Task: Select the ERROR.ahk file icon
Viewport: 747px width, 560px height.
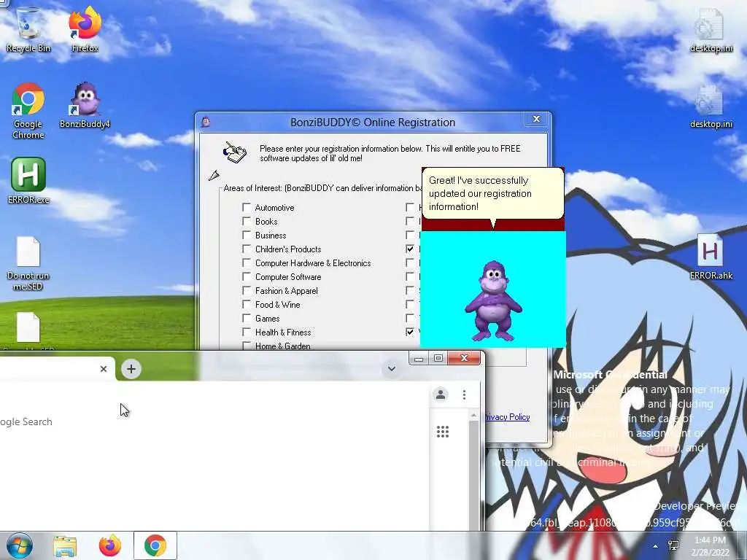Action: click(711, 256)
